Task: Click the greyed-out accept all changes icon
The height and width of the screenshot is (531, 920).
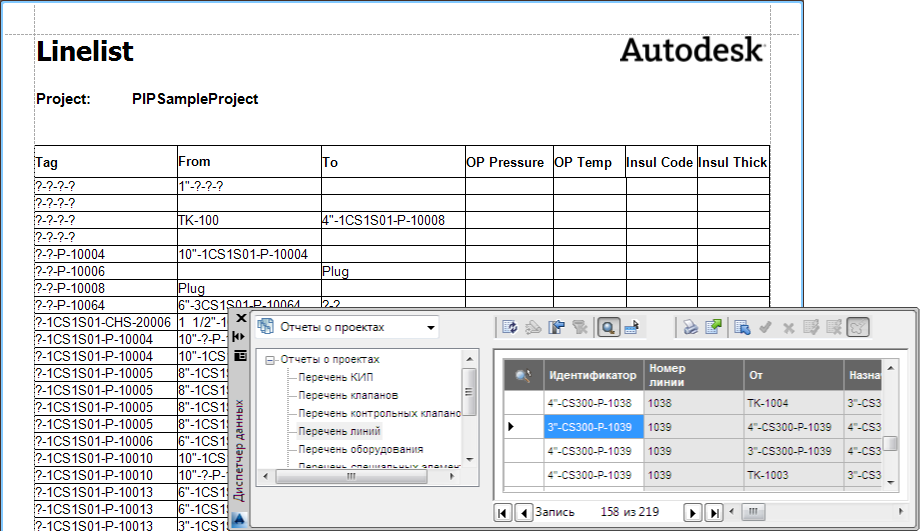Action: 811,327
